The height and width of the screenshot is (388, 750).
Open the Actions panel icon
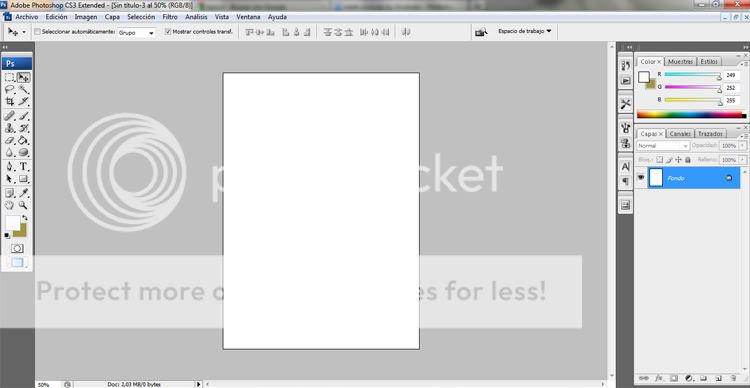(x=625, y=80)
